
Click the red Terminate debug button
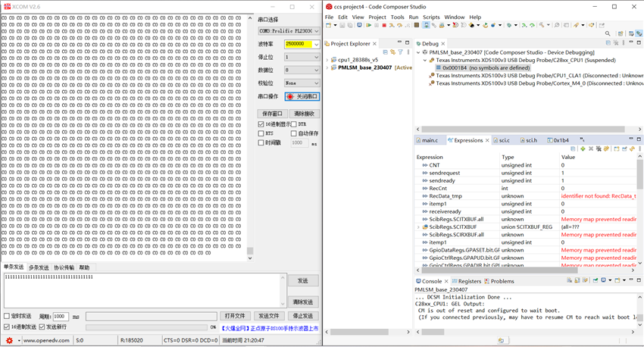[x=384, y=25]
